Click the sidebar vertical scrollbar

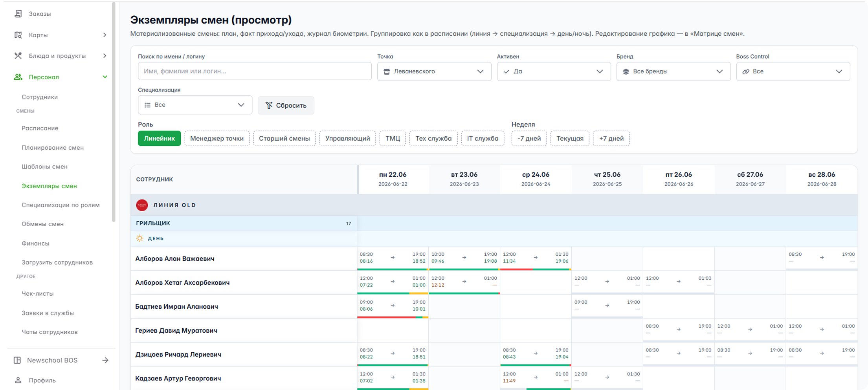tap(114, 112)
